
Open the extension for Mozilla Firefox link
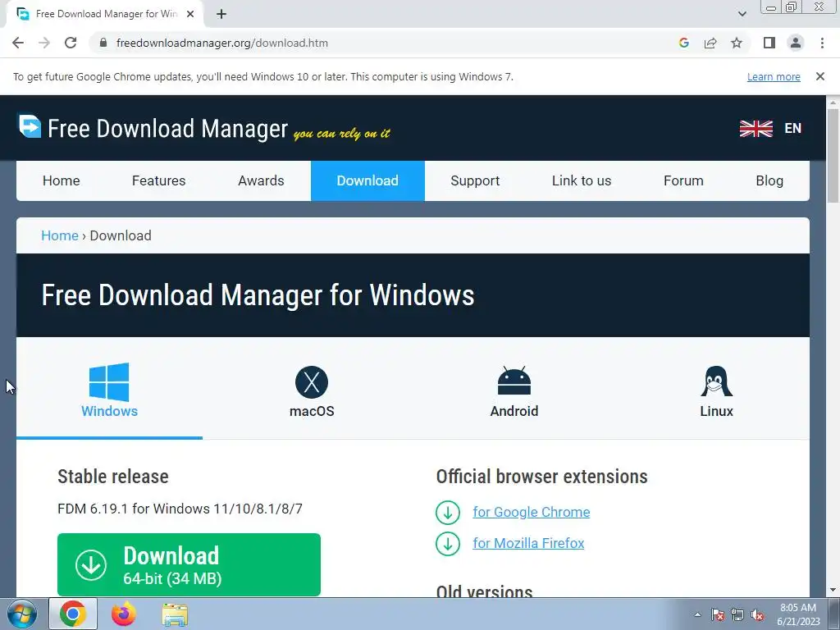pos(528,543)
